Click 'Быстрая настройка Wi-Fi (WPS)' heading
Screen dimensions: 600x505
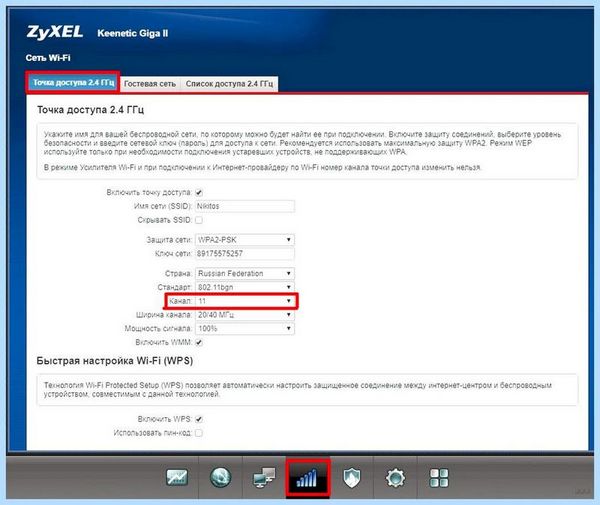115,361
